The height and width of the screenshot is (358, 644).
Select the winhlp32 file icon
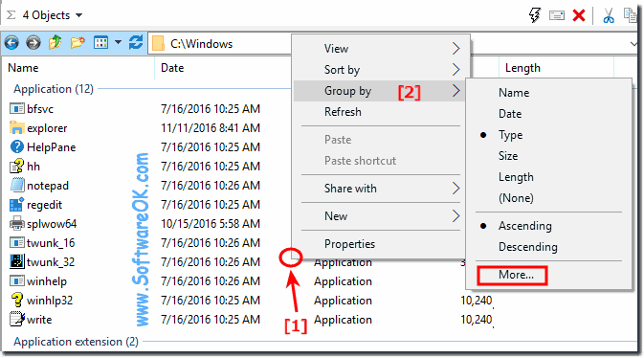(x=17, y=300)
